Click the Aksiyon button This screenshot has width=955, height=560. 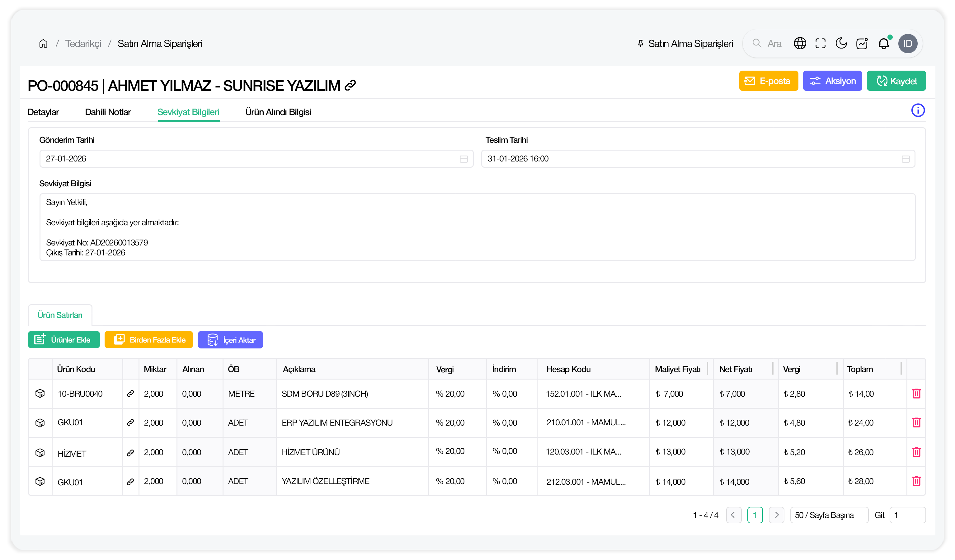[x=832, y=81]
